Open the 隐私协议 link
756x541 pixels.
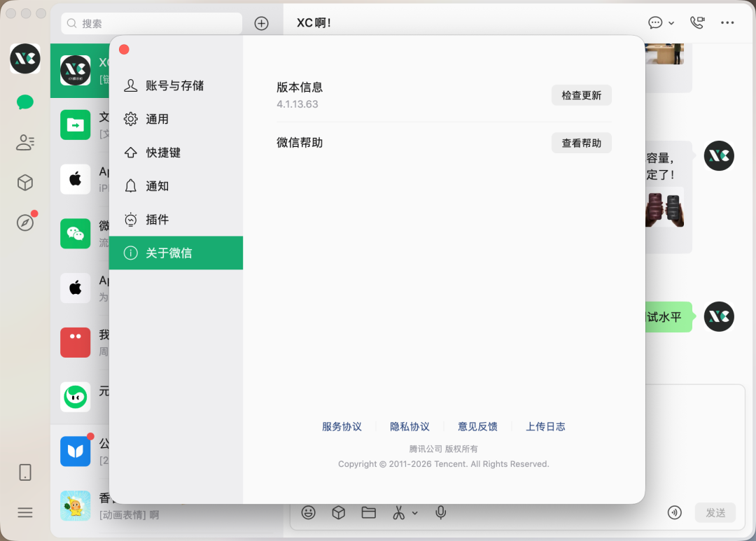click(x=409, y=427)
